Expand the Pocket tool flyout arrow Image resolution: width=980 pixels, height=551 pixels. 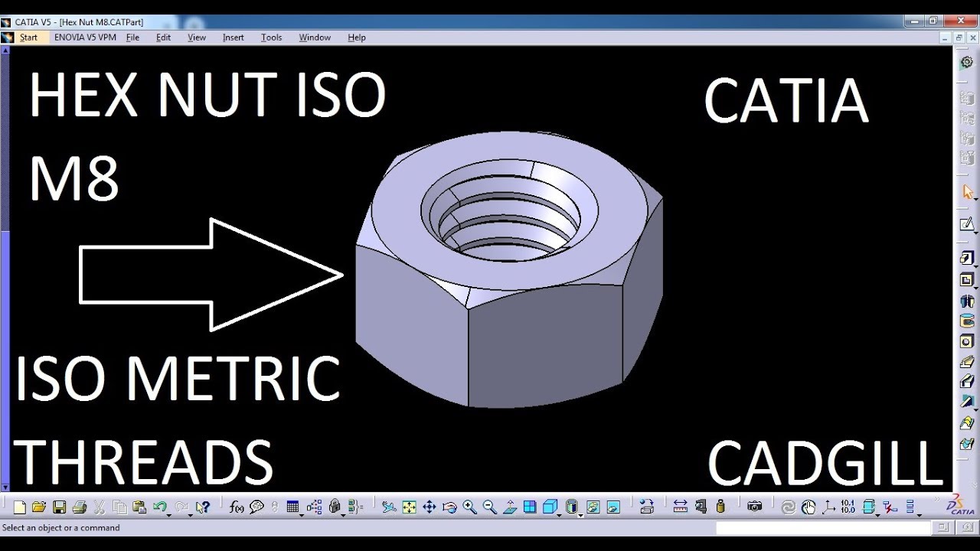(975, 289)
